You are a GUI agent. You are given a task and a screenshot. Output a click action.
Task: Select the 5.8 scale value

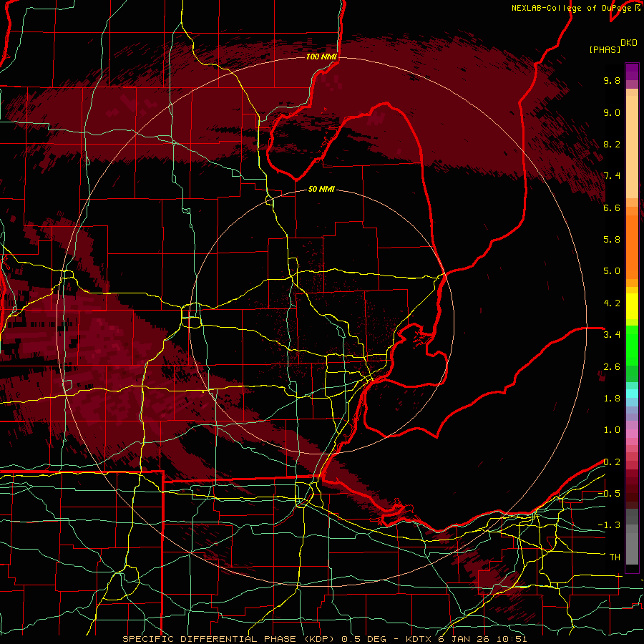612,240
